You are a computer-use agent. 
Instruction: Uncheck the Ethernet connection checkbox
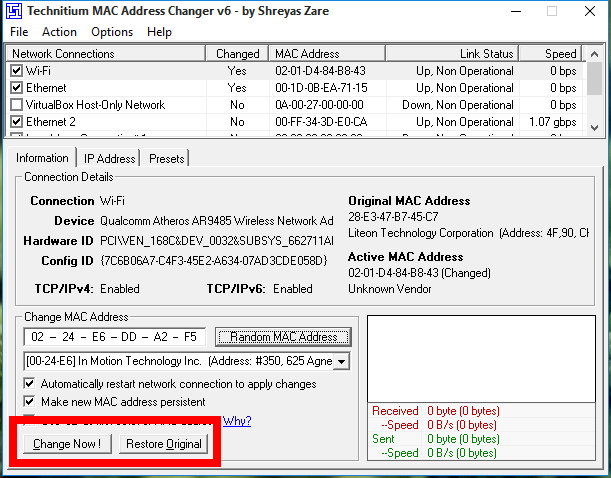[16, 88]
